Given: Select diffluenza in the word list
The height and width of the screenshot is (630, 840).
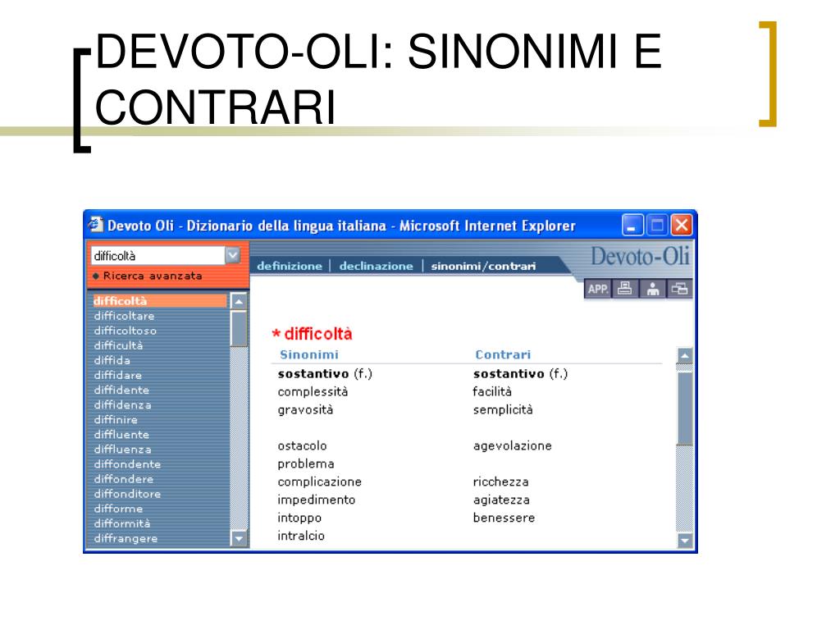Looking at the screenshot, I should [x=123, y=450].
